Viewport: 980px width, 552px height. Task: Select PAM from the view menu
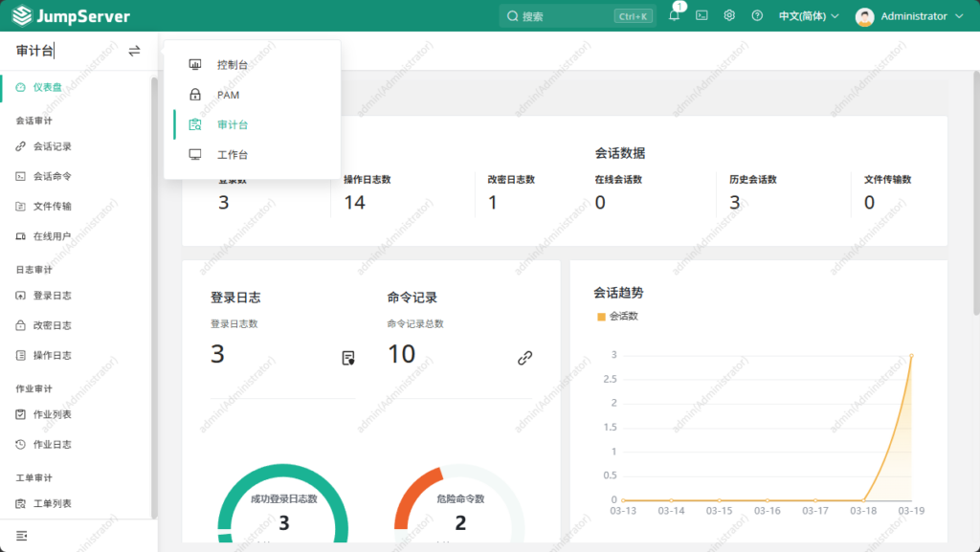tap(228, 95)
